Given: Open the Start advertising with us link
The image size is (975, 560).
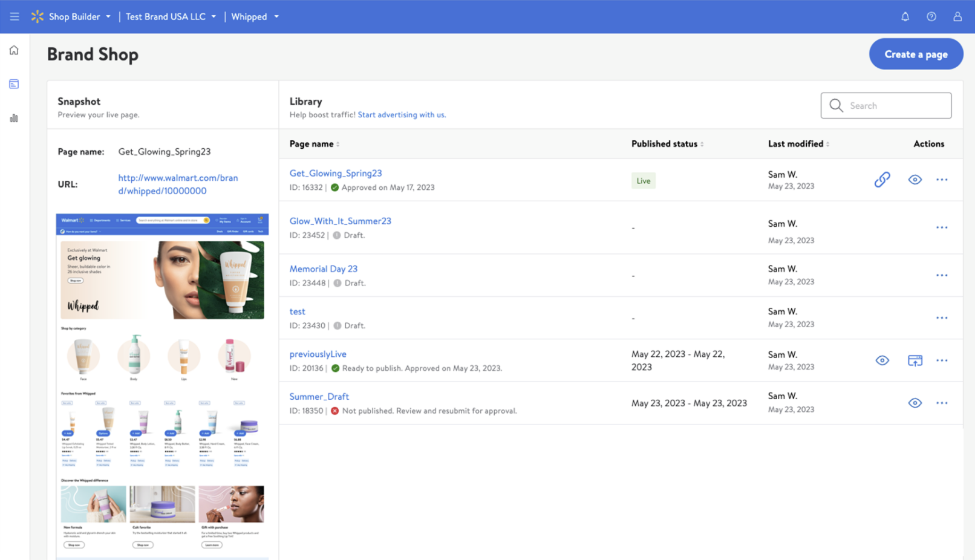Looking at the screenshot, I should pos(401,114).
